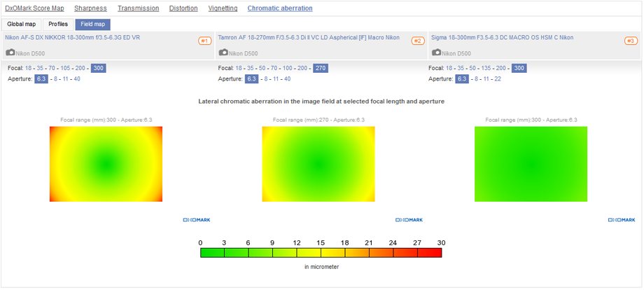Click the Nikon 300mm aberration field map

coord(106,164)
